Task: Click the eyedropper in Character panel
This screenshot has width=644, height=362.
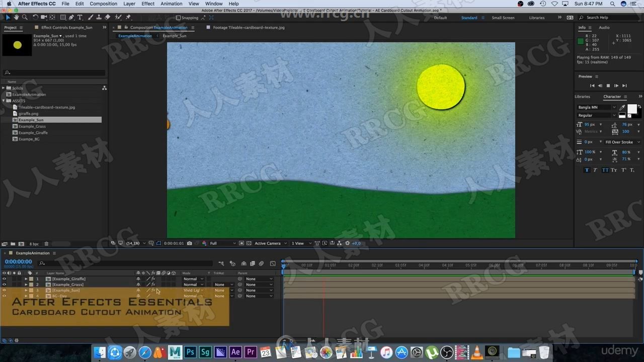Action: pyautogui.click(x=622, y=107)
